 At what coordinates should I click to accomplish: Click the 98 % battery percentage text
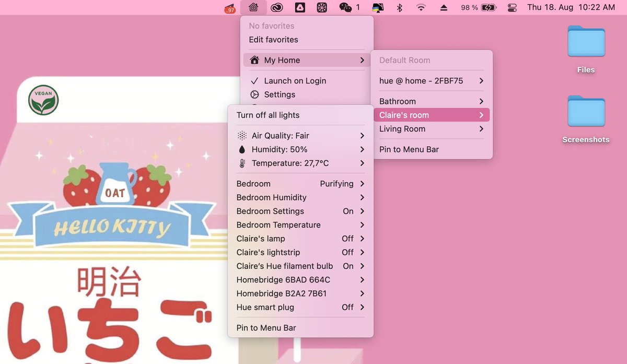coord(469,8)
